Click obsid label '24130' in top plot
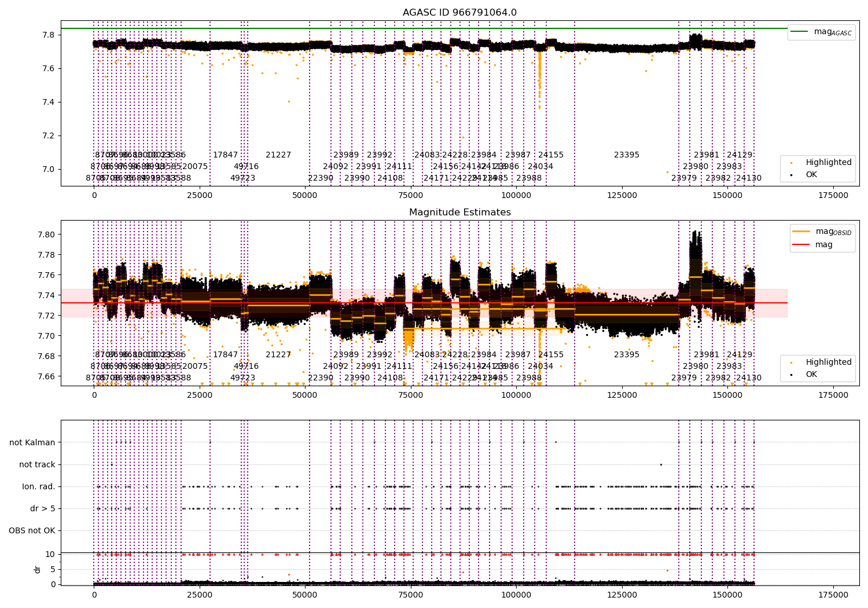 749,178
